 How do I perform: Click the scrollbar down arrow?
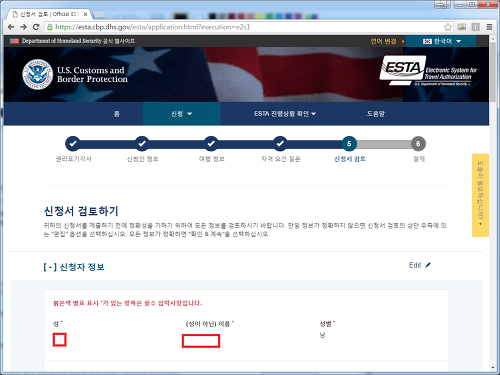(x=493, y=368)
